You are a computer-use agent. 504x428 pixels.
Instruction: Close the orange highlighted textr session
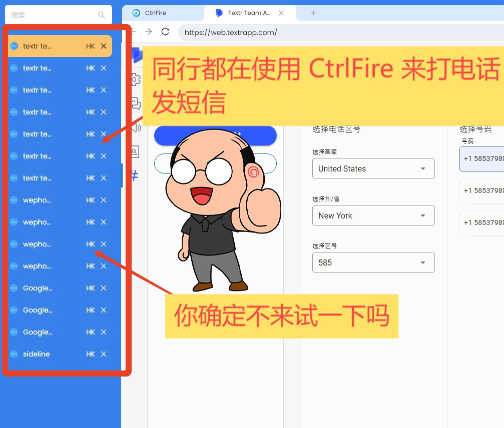click(x=104, y=46)
